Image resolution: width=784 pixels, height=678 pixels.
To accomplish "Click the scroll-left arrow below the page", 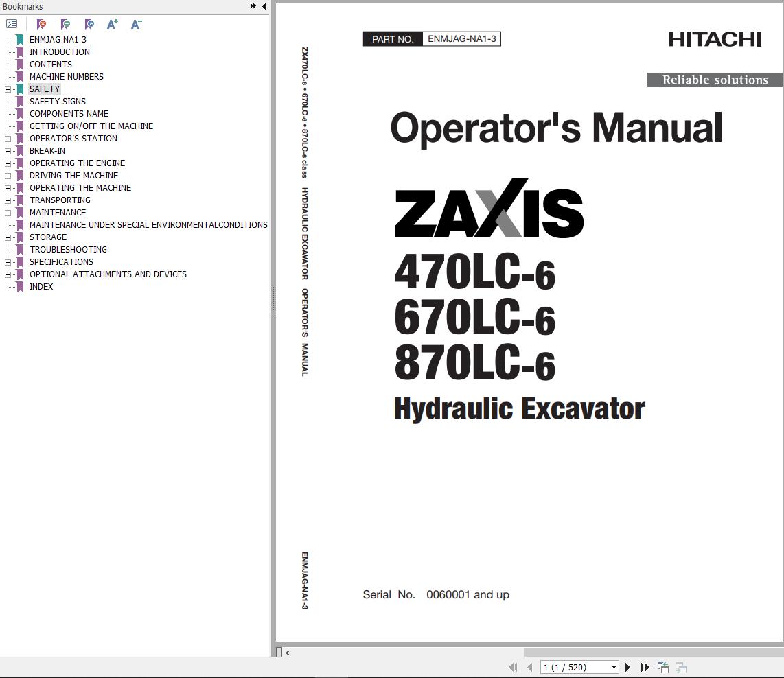I will (288, 653).
